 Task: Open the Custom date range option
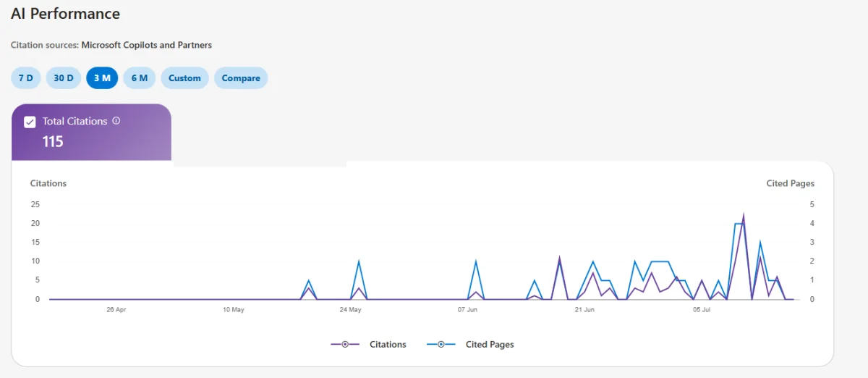click(x=184, y=78)
